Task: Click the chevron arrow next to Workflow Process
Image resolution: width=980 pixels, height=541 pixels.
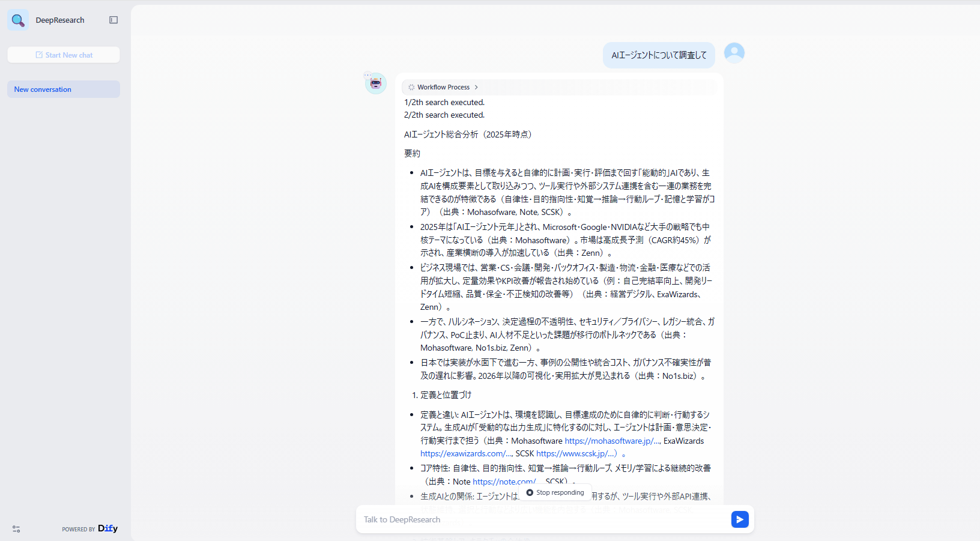Action: point(476,87)
